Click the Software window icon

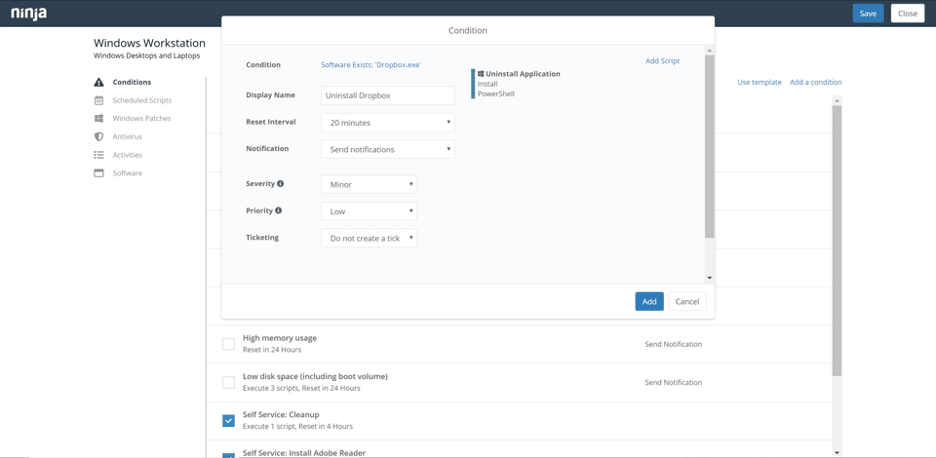click(x=99, y=173)
